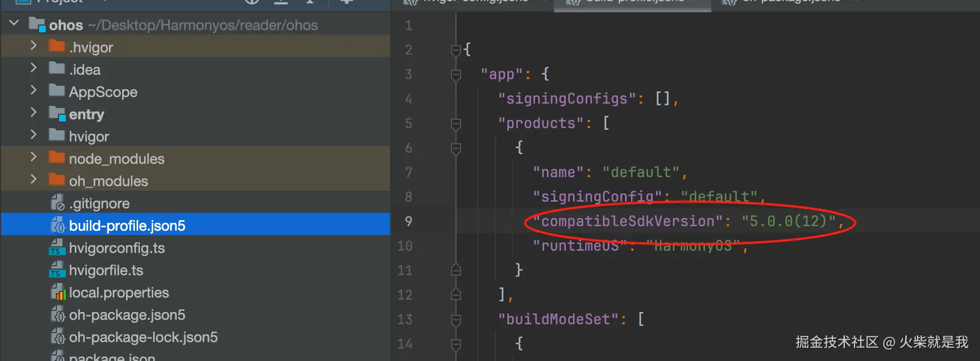
Task: Click the "name" key on line 7
Action: 558,172
